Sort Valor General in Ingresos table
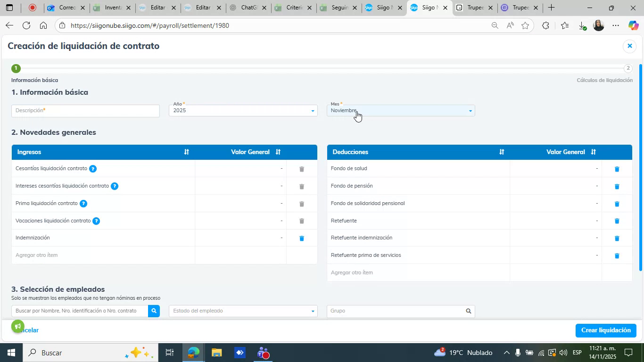644x362 pixels. tap(278, 152)
